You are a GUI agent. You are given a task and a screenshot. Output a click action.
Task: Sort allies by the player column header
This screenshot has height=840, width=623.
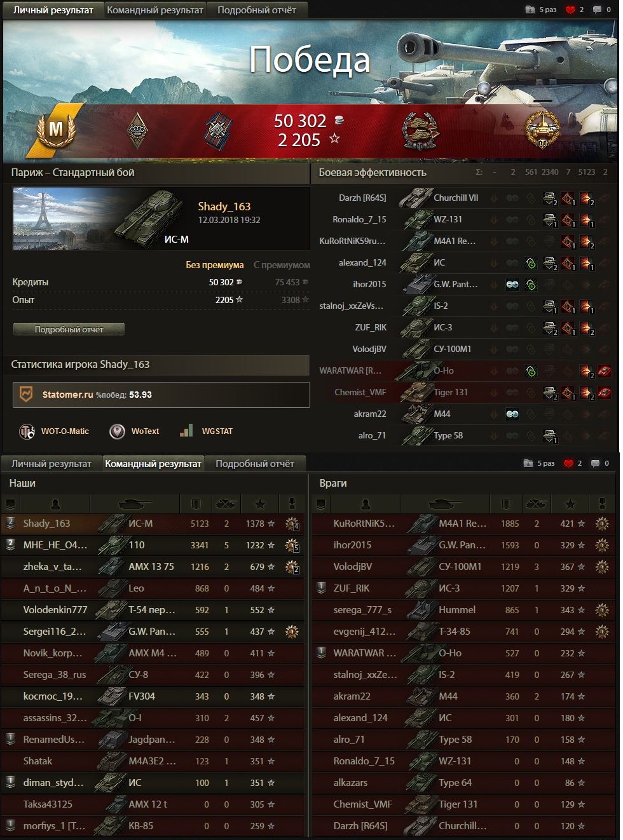point(55,504)
